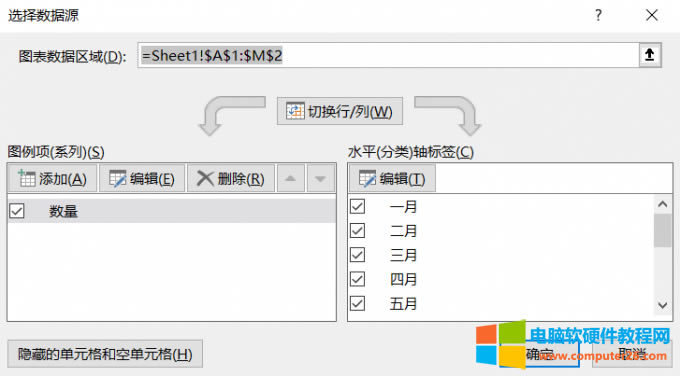
Task: Uncheck the 数量 series checkbox
Action: [17, 211]
